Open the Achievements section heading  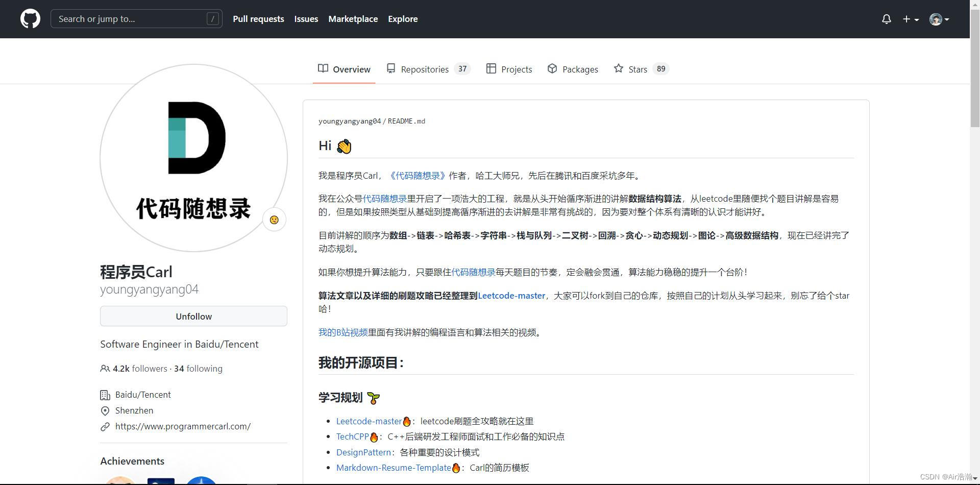[x=132, y=461]
